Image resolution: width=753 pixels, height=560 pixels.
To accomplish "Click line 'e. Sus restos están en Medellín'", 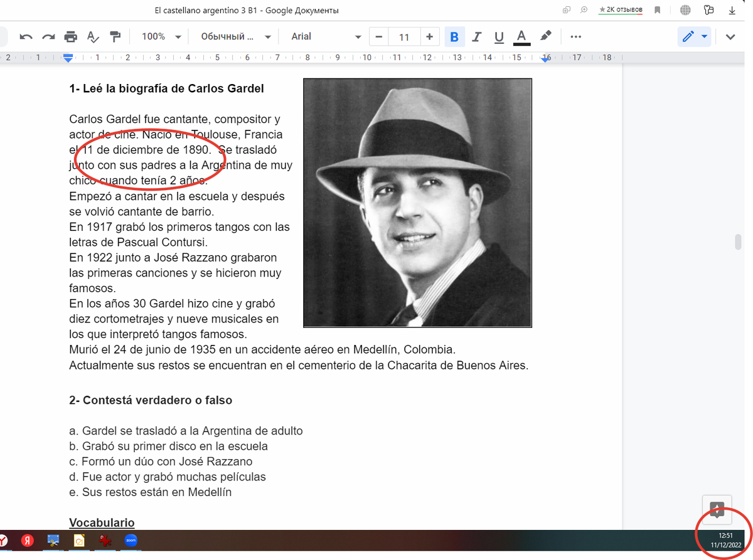I will (150, 492).
